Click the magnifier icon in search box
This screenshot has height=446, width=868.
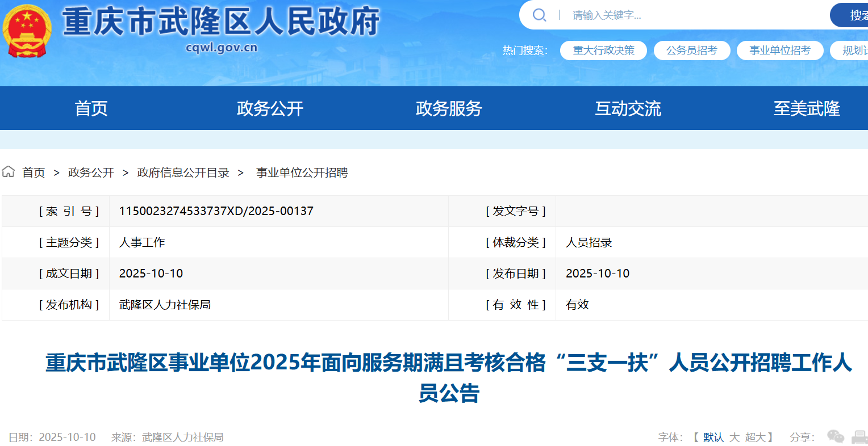click(x=539, y=15)
